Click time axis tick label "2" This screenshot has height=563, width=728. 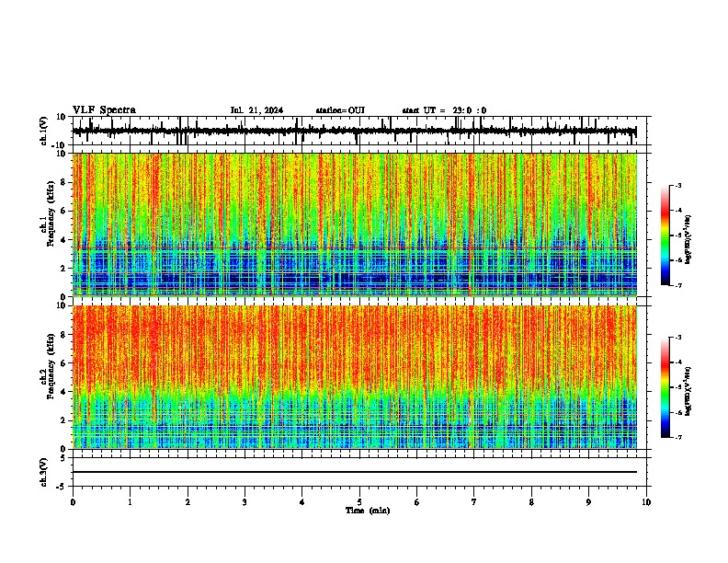pyautogui.click(x=188, y=502)
